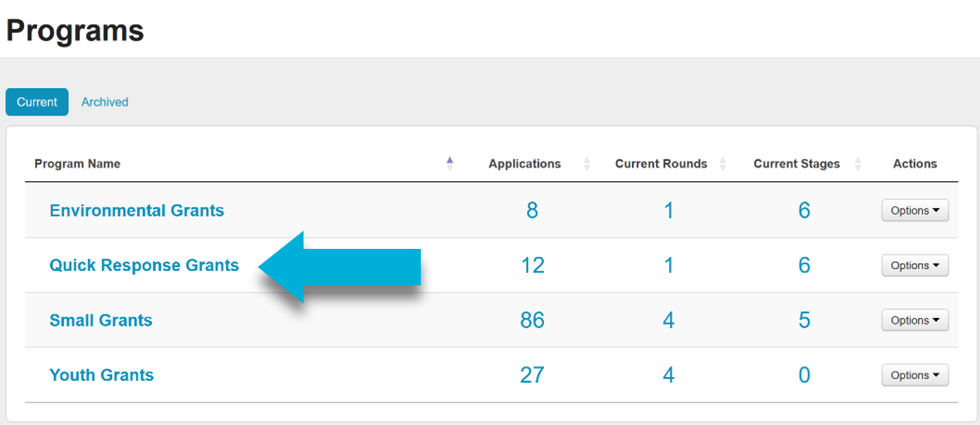Click Current Stages sort arrows

(857, 164)
